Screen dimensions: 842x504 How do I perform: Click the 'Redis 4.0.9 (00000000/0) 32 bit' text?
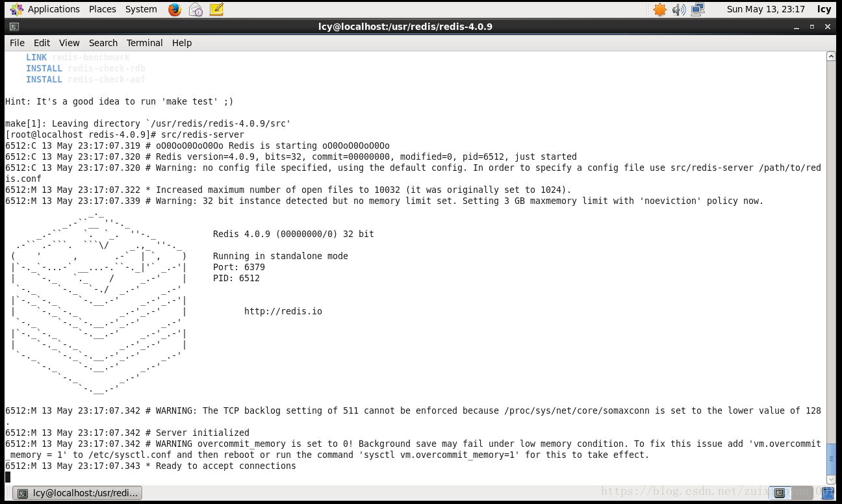click(294, 234)
